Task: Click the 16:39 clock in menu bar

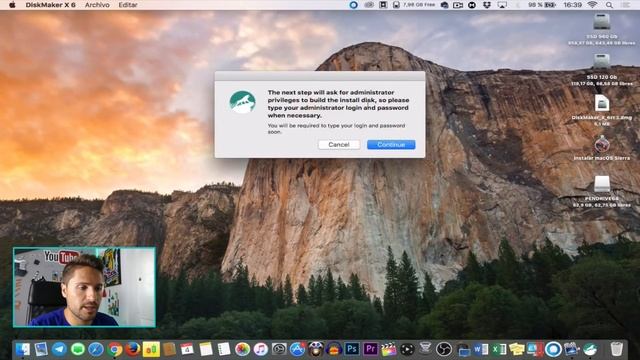Action: pyautogui.click(x=572, y=5)
